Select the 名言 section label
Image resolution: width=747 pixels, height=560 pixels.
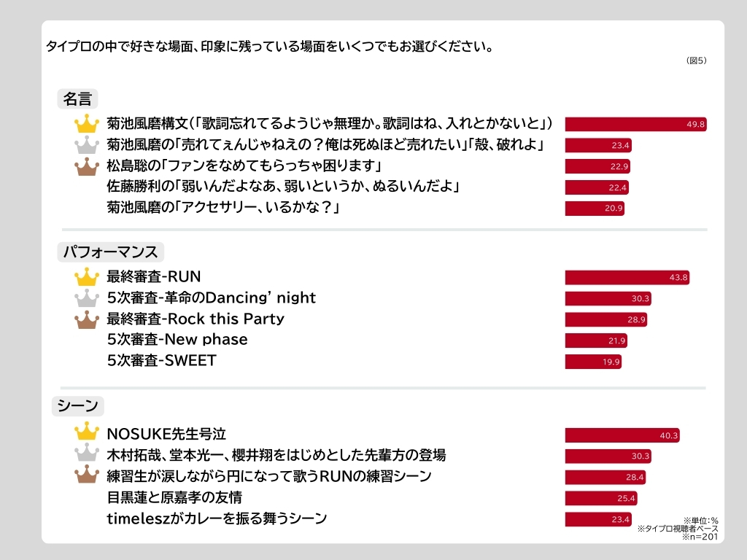pyautogui.click(x=77, y=98)
